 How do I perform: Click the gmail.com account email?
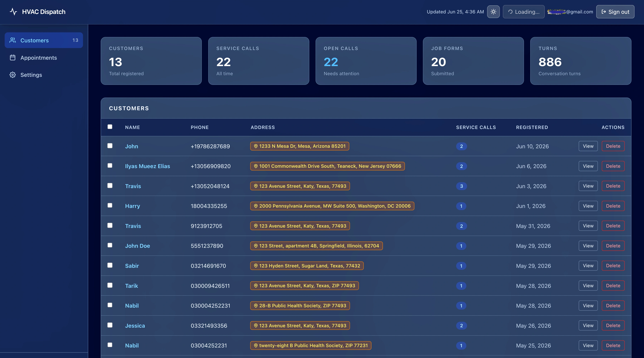tap(570, 12)
